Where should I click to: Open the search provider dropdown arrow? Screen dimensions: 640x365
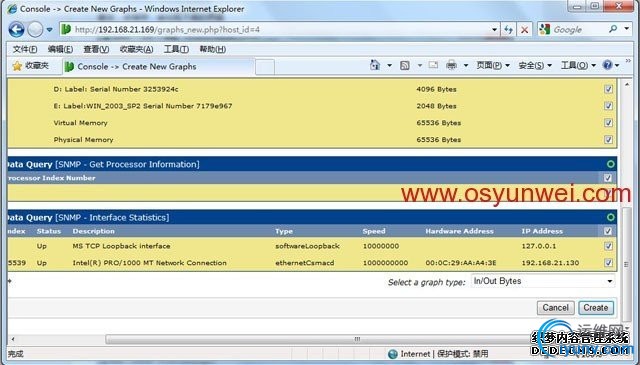[x=627, y=29]
